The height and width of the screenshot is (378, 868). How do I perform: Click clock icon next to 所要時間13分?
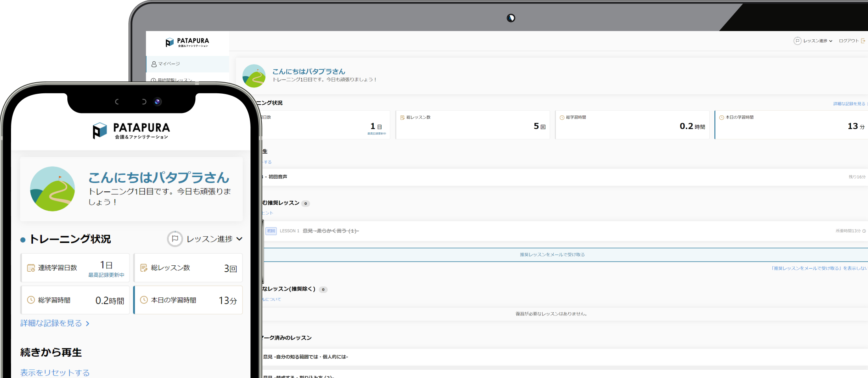(864, 231)
